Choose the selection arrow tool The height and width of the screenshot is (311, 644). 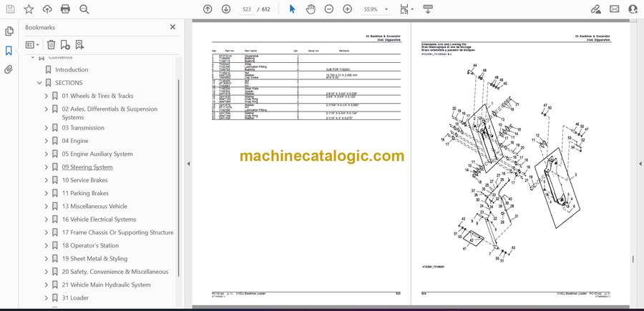pos(293,9)
